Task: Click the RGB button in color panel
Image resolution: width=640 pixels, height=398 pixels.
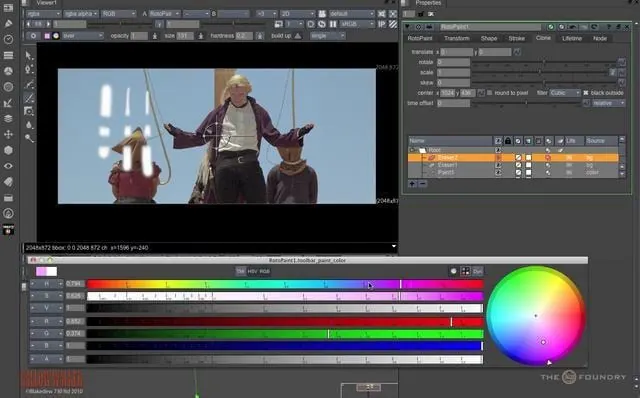Action: [x=264, y=271]
